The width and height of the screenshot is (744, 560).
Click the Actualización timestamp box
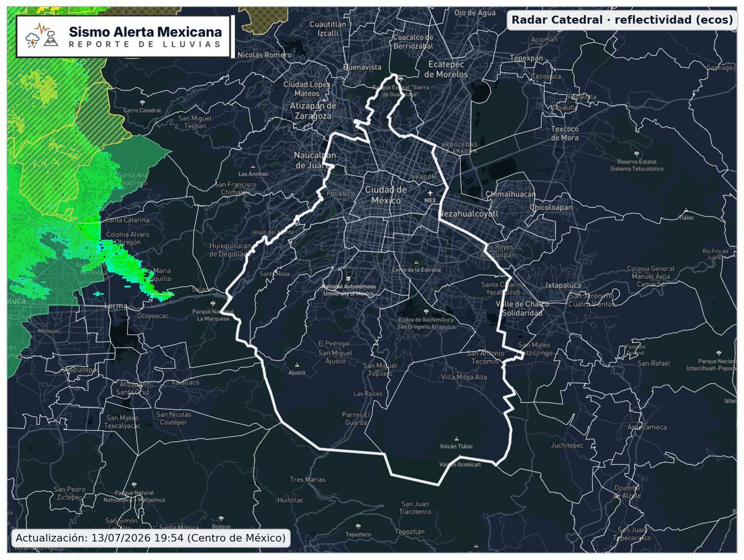click(150, 537)
